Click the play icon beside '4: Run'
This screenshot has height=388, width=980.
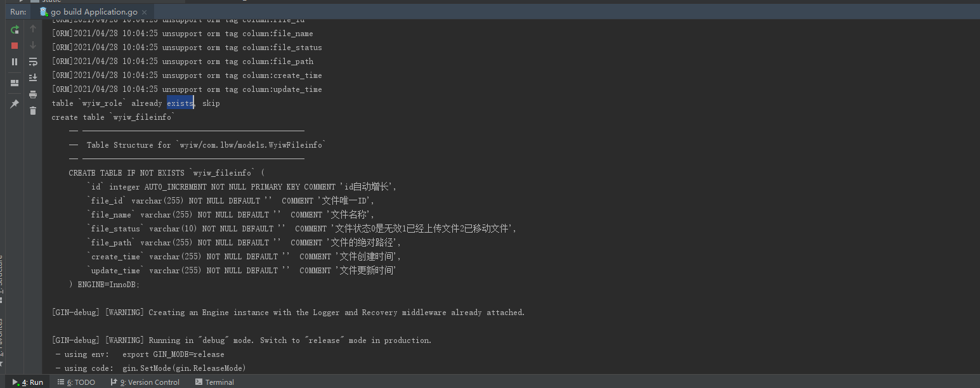tap(16, 382)
